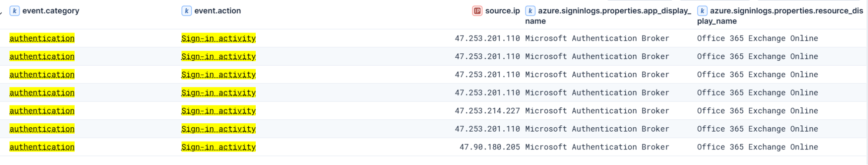
Task: Click Sign-in activity in the first row
Action: pyautogui.click(x=218, y=39)
